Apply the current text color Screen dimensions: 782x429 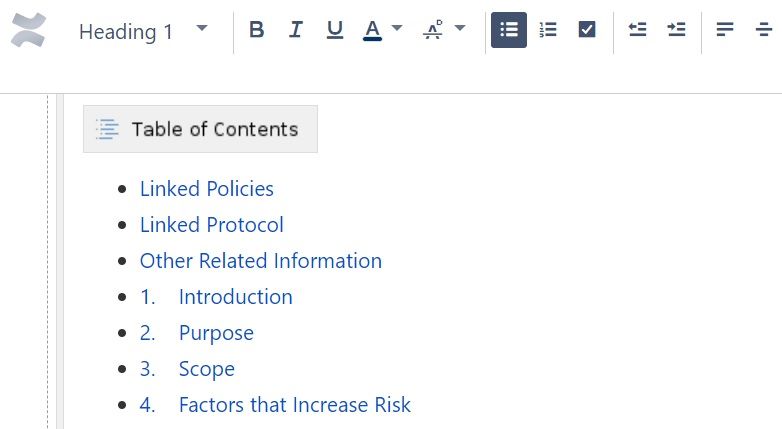[x=372, y=30]
